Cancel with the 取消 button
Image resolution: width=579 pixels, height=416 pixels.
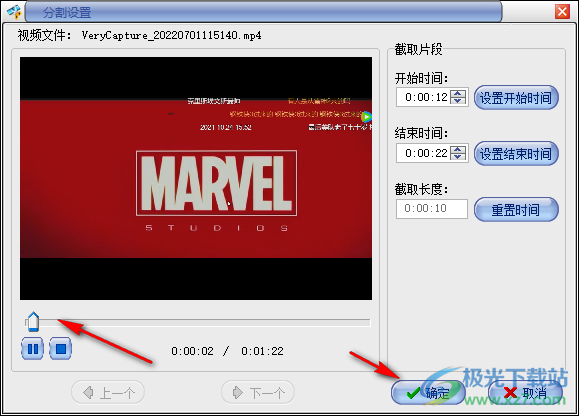point(525,392)
